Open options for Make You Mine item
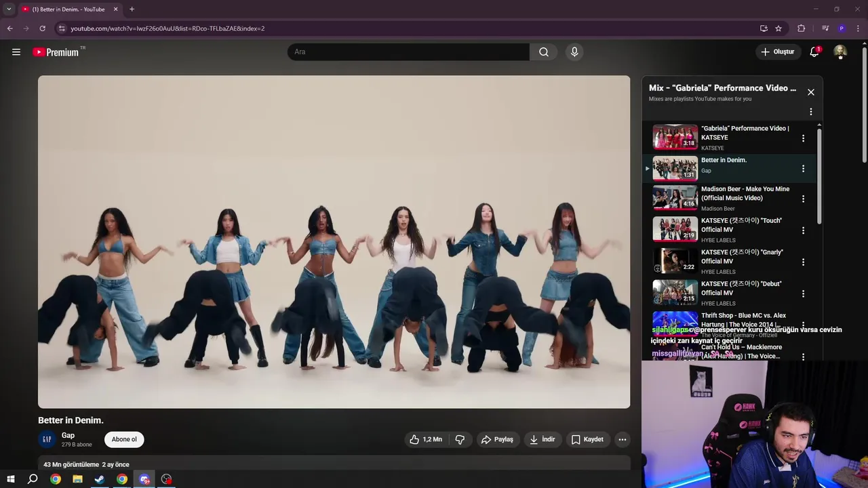 (x=804, y=199)
